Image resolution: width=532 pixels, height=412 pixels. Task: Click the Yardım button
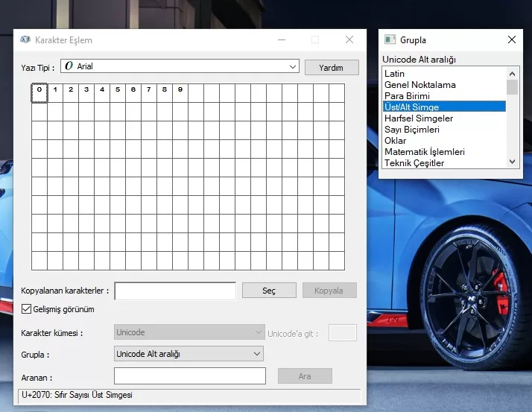(x=331, y=67)
